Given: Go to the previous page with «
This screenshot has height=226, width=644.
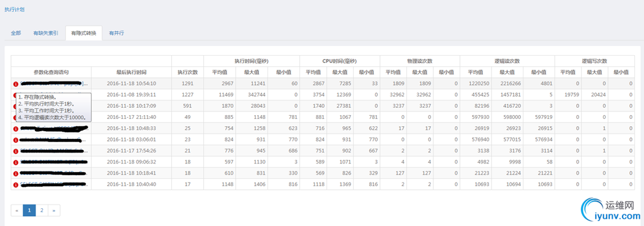Looking at the screenshot, I should point(17,211).
